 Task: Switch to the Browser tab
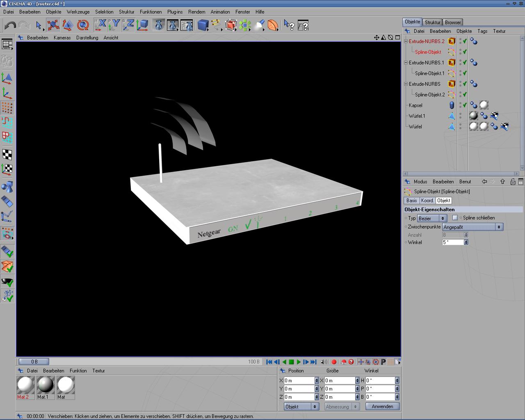coord(453,22)
